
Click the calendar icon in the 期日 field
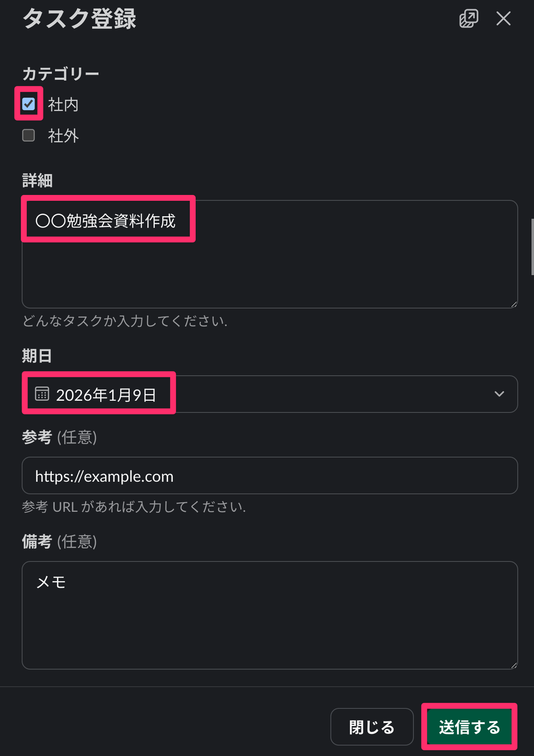tap(42, 394)
